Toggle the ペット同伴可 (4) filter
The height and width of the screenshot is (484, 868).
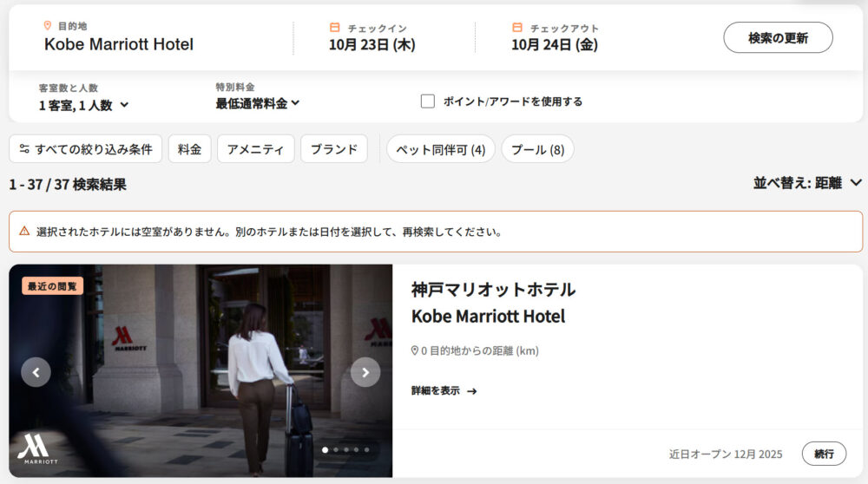tap(440, 149)
